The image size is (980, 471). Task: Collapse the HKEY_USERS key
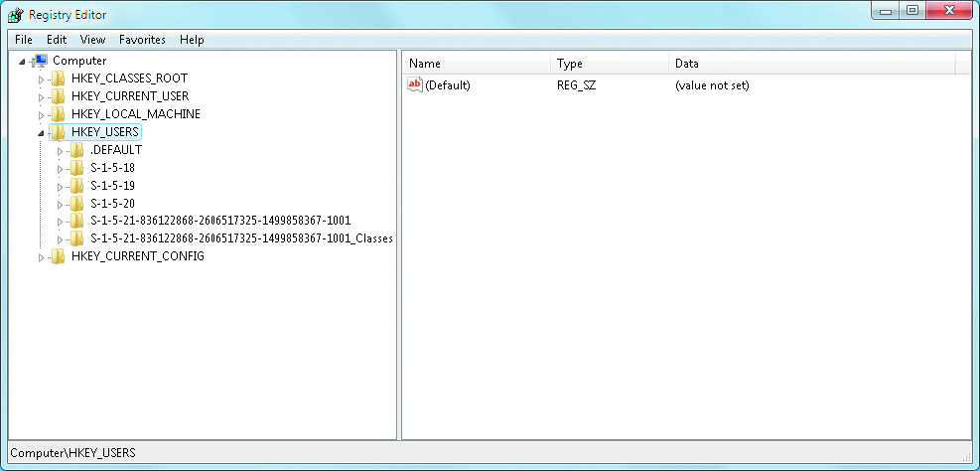(x=42, y=132)
